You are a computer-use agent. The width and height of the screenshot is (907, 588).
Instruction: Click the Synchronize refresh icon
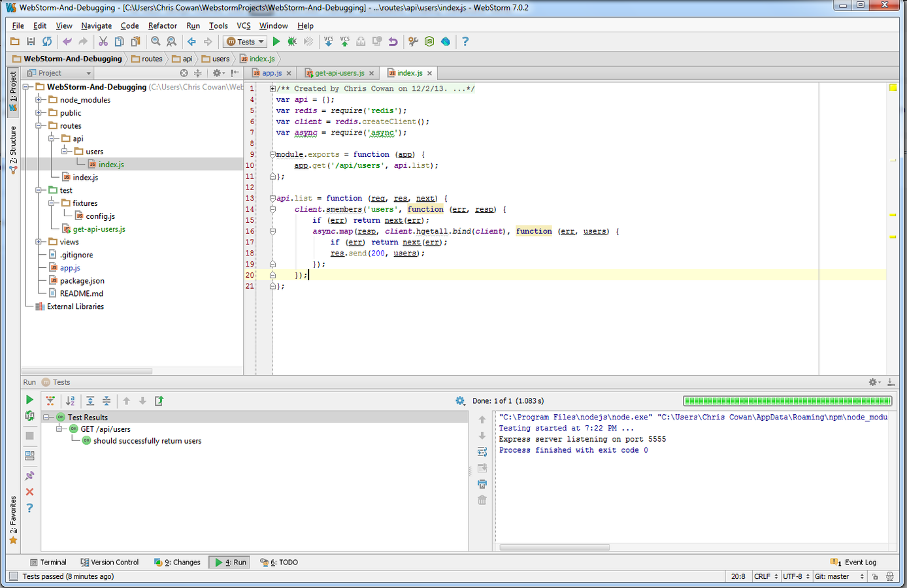tap(47, 41)
